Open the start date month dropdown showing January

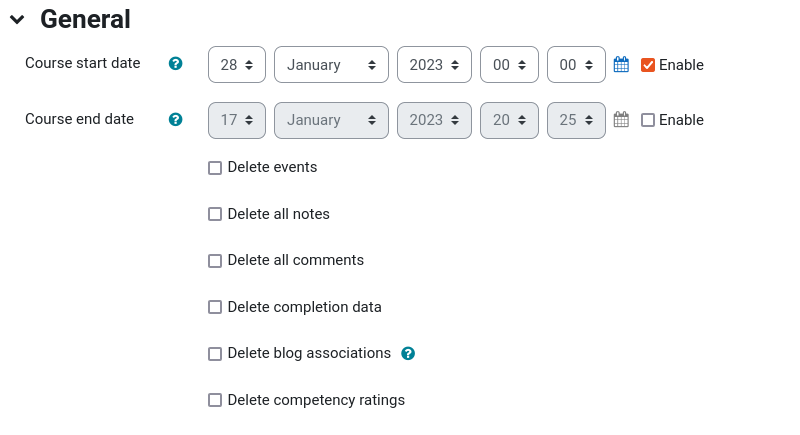click(x=331, y=65)
